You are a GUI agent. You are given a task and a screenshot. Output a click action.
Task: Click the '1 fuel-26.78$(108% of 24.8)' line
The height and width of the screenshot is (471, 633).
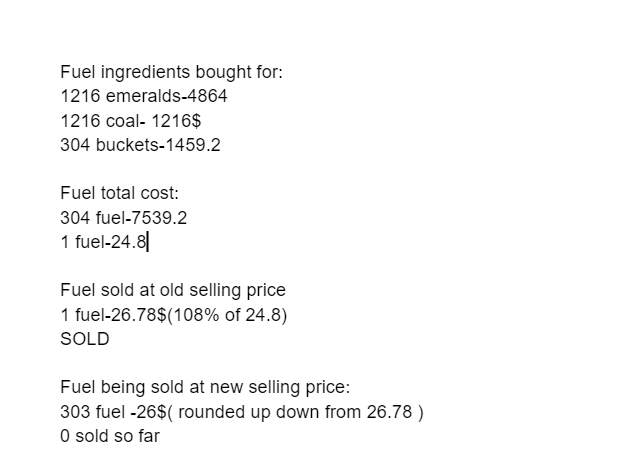tap(174, 315)
